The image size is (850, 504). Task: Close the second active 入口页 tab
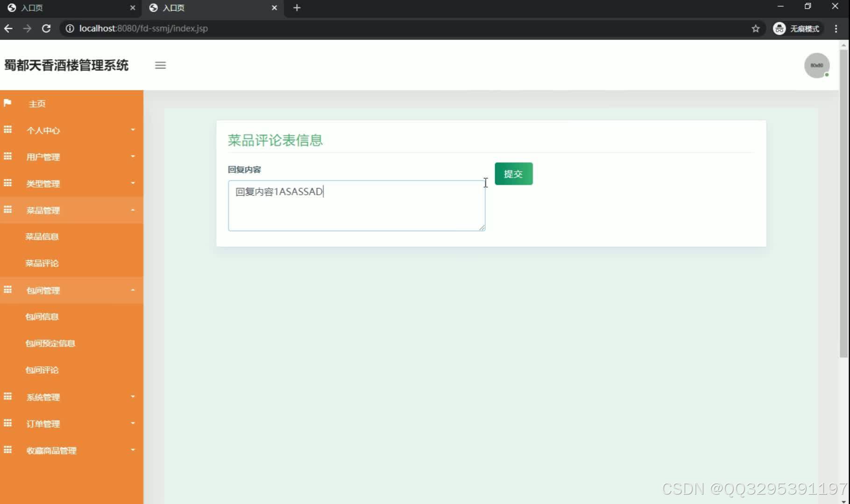point(274,7)
